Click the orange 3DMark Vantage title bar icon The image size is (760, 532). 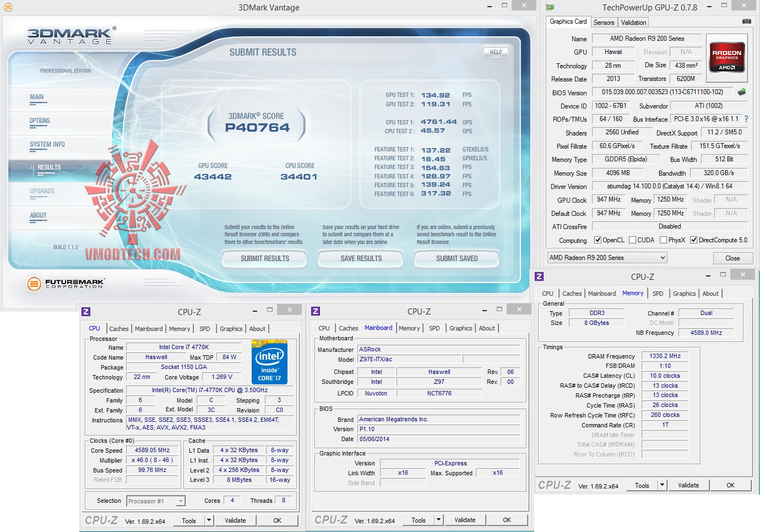pyautogui.click(x=8, y=7)
